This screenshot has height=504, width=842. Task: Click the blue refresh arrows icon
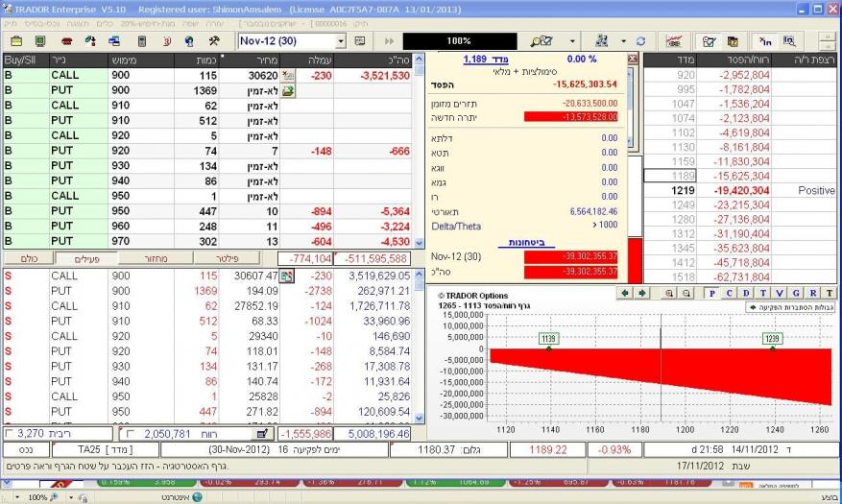(640, 42)
